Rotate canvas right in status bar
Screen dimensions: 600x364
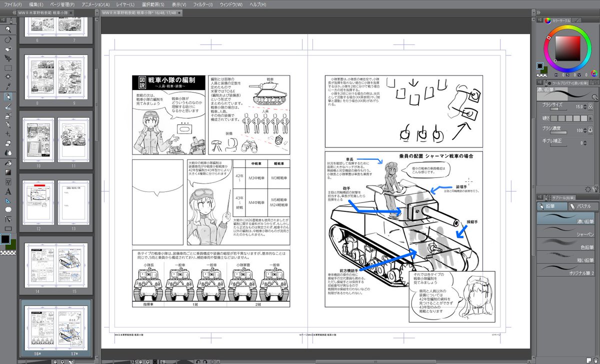(205, 361)
